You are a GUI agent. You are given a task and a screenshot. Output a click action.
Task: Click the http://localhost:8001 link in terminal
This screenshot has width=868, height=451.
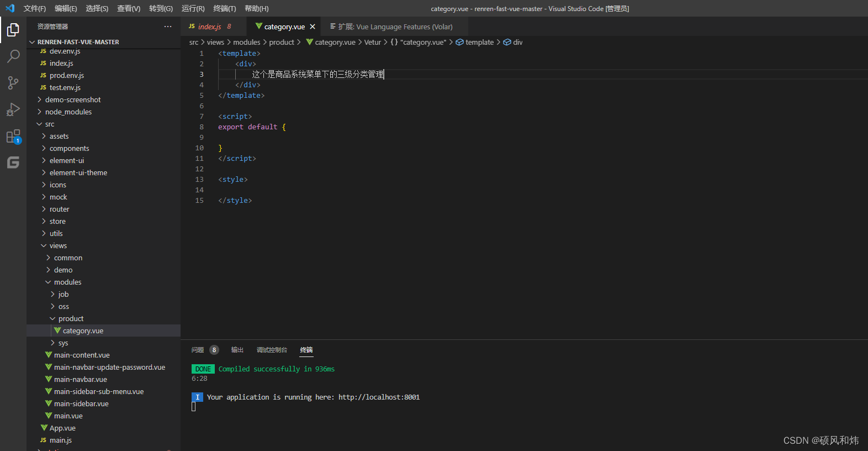[379, 397]
